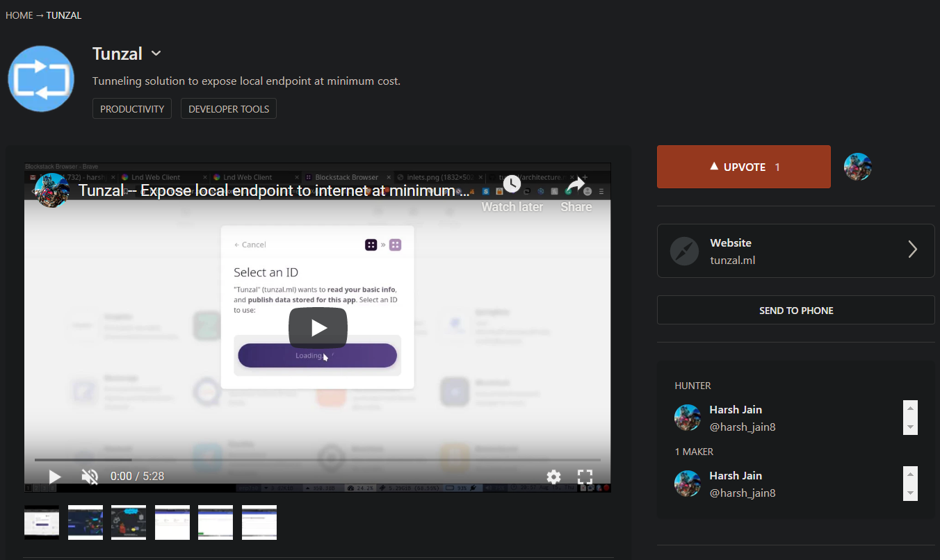Click the chevron arrow on Website card

coord(913,249)
